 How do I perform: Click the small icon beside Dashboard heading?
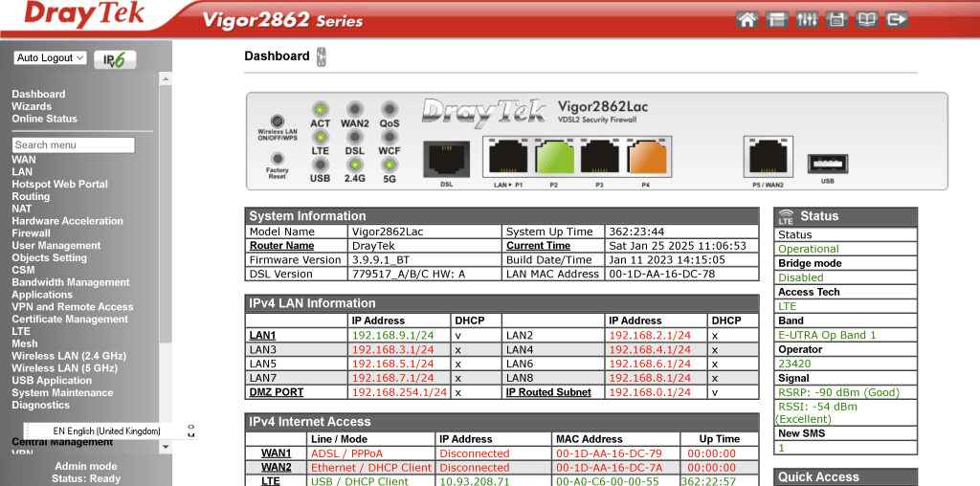pyautogui.click(x=322, y=56)
